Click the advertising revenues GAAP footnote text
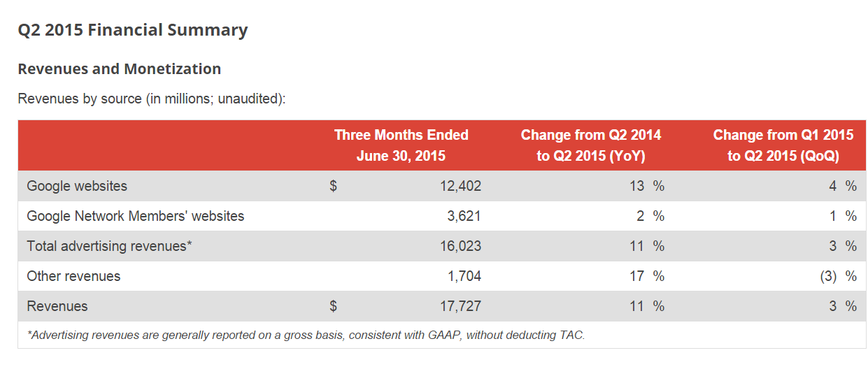The image size is (868, 383). pos(306,335)
